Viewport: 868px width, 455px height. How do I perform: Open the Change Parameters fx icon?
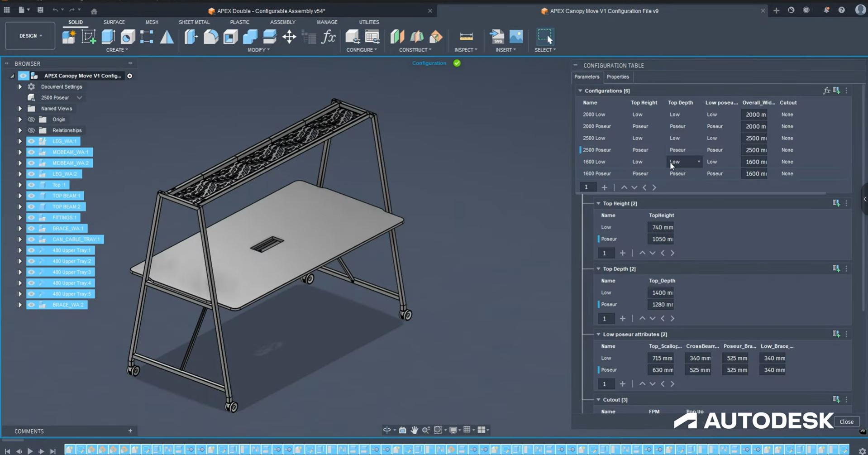[x=329, y=36]
